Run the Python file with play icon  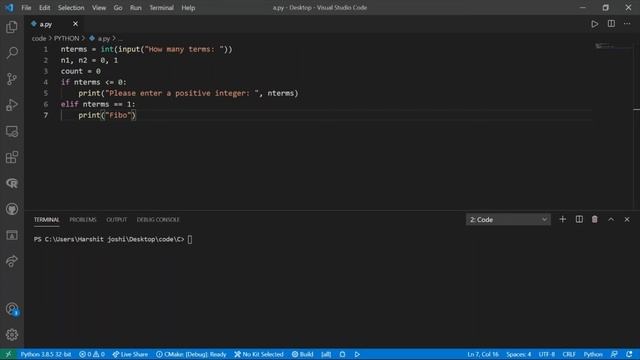coord(595,24)
